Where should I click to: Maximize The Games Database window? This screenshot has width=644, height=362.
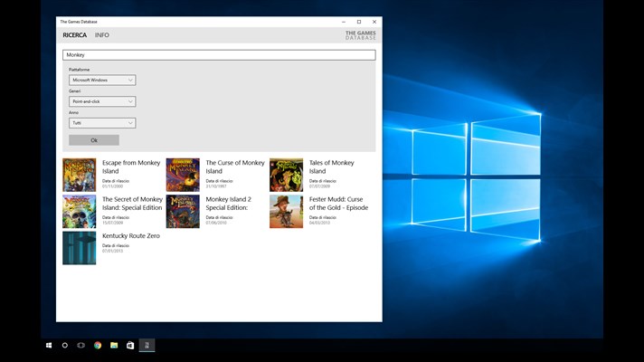[359, 22]
